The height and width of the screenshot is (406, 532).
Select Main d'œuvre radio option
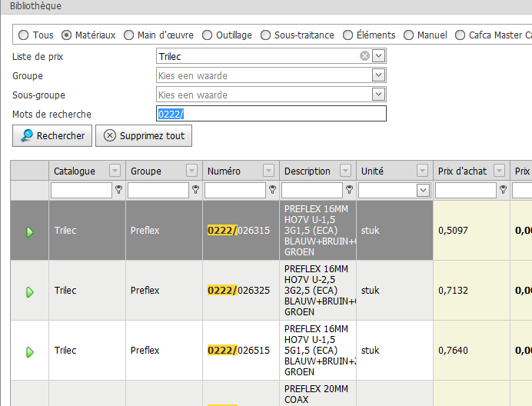point(128,35)
